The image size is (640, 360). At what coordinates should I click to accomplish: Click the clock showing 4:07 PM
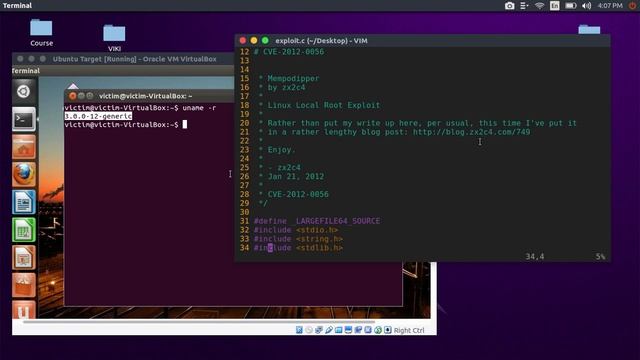(x=610, y=6)
